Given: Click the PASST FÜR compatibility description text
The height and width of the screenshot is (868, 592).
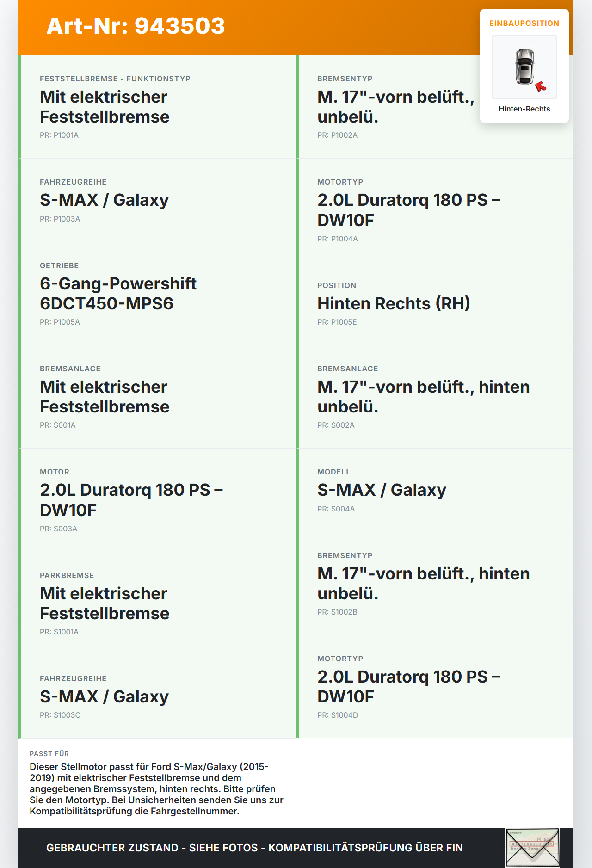Looking at the screenshot, I should tap(157, 789).
